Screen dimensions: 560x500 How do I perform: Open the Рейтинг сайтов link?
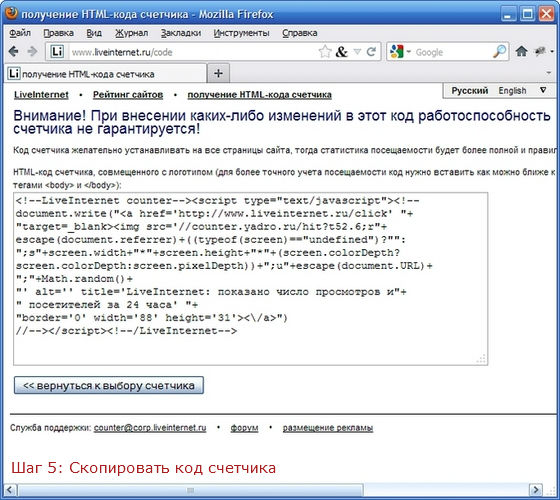(x=128, y=95)
